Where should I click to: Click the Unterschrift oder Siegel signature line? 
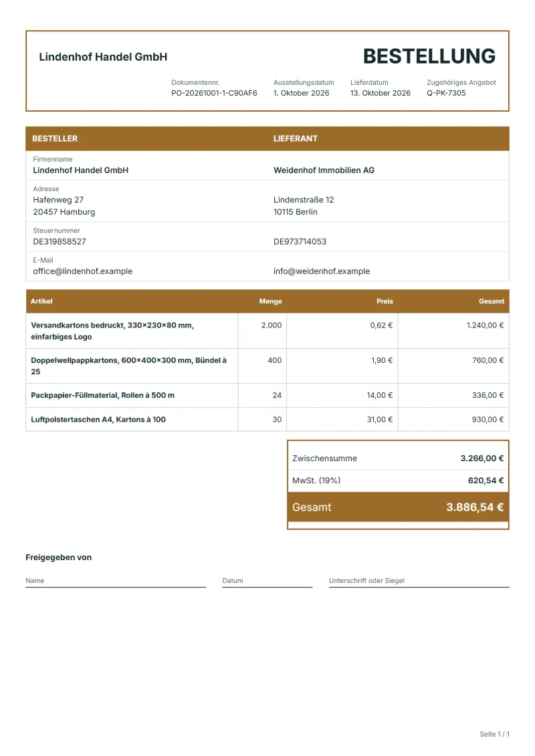click(419, 582)
